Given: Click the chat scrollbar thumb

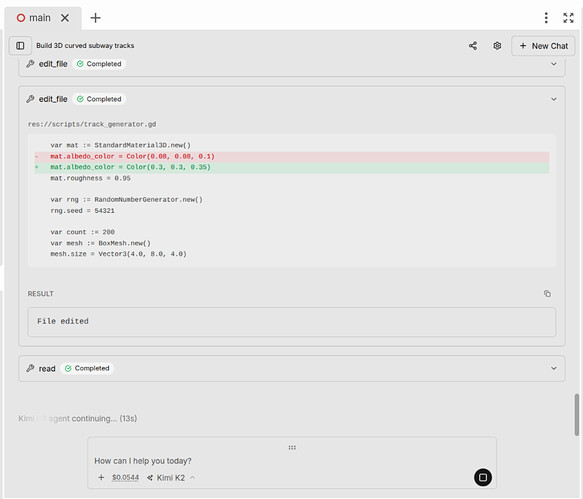Looking at the screenshot, I should 577,415.
